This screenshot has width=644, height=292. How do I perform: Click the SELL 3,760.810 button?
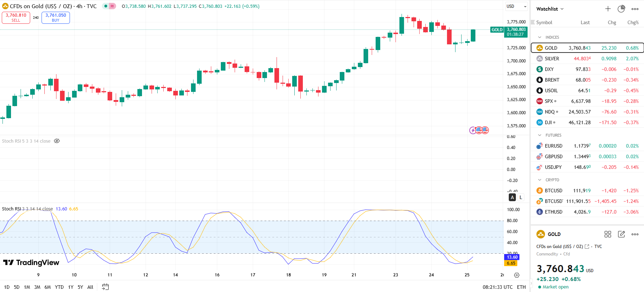coord(16,18)
